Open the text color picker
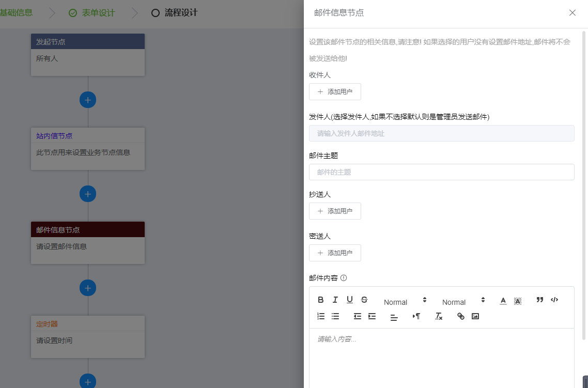The image size is (588, 388). [x=503, y=301]
